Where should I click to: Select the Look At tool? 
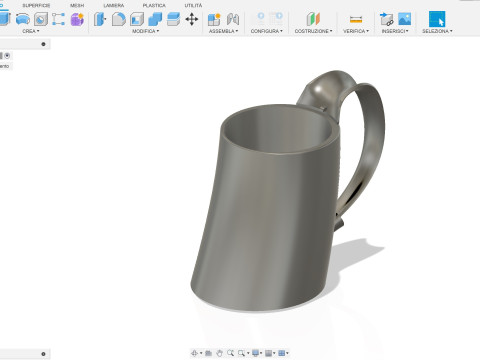(x=208, y=353)
